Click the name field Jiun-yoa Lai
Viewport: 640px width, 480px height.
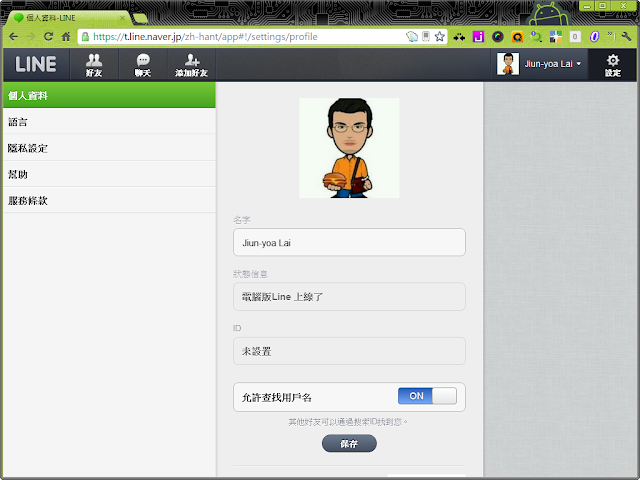click(349, 242)
